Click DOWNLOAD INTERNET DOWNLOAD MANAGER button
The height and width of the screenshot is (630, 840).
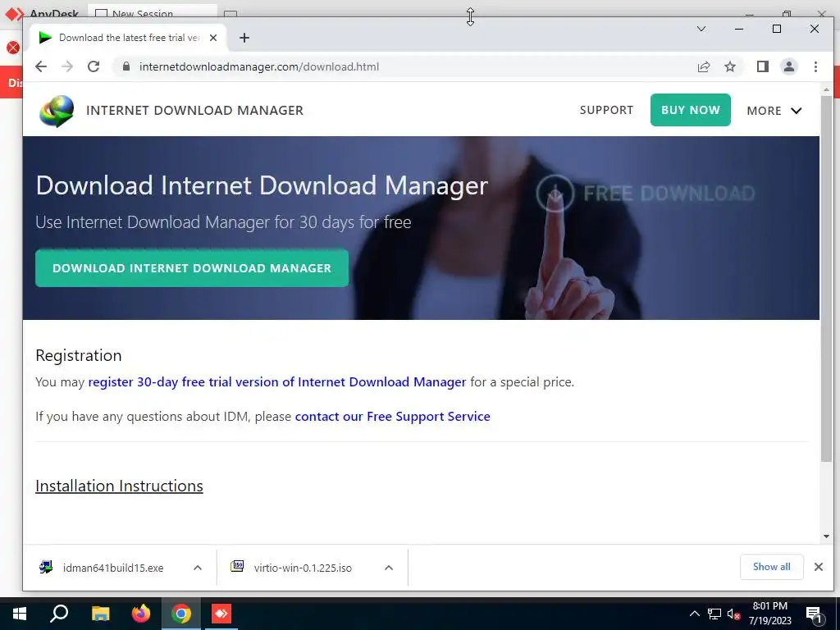tap(192, 268)
